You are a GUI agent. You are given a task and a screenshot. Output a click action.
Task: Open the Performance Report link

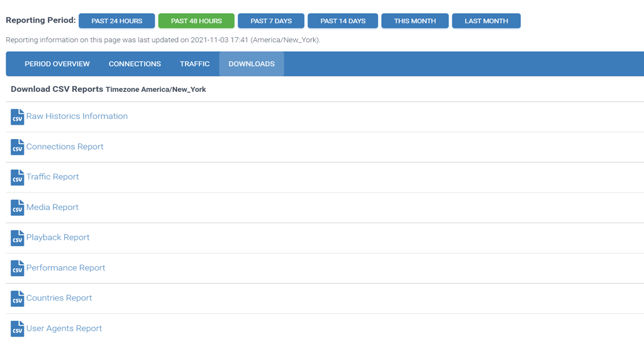(65, 267)
